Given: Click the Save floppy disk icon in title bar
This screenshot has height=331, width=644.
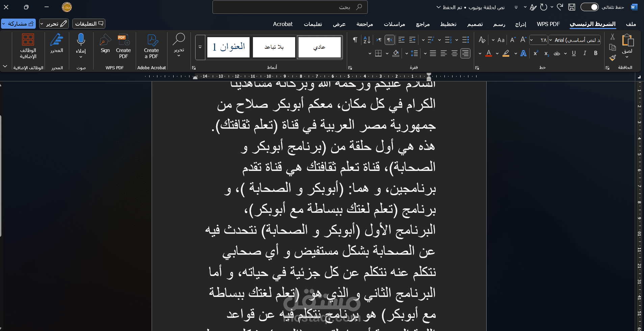Looking at the screenshot, I should pos(572,7).
